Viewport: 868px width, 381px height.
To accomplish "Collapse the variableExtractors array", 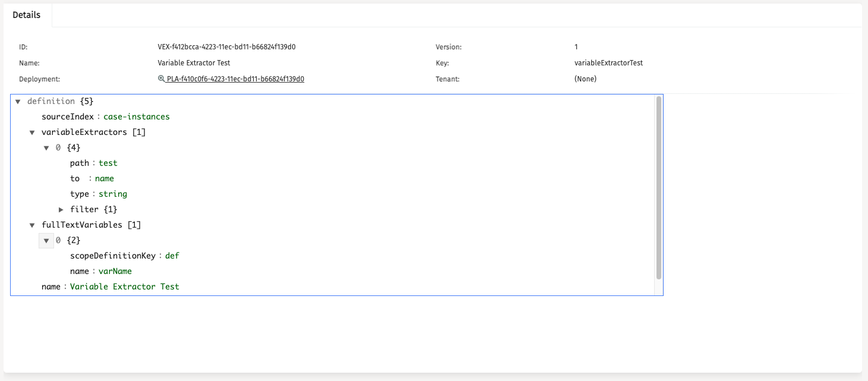I will pos(32,133).
